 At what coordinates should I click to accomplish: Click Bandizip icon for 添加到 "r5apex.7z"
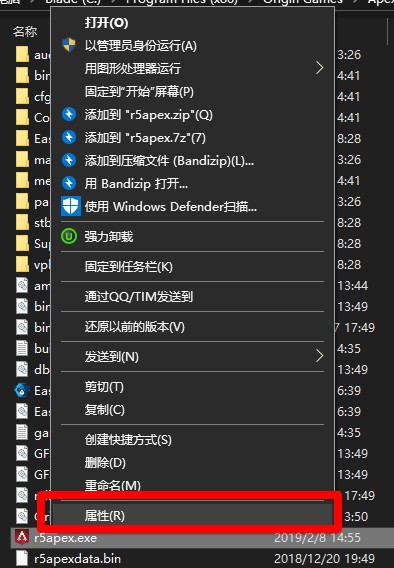[x=69, y=137]
